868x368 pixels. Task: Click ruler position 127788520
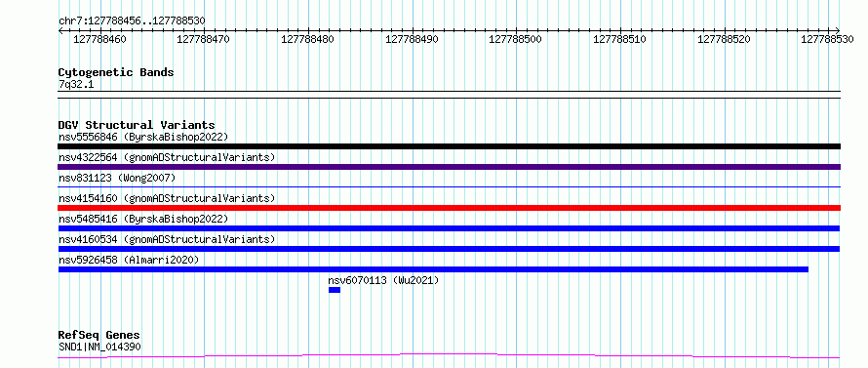point(724,39)
